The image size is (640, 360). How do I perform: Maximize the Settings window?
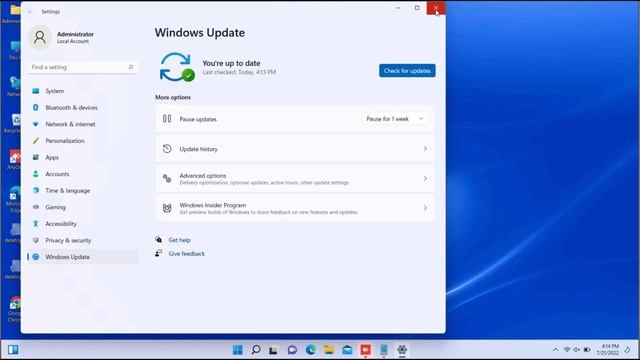pyautogui.click(x=417, y=8)
